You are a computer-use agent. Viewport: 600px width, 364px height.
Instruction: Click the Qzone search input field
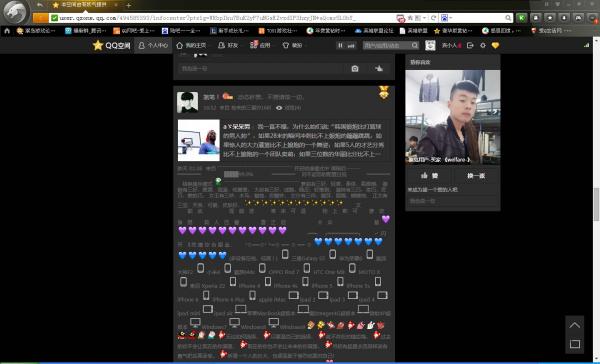tap(386, 45)
